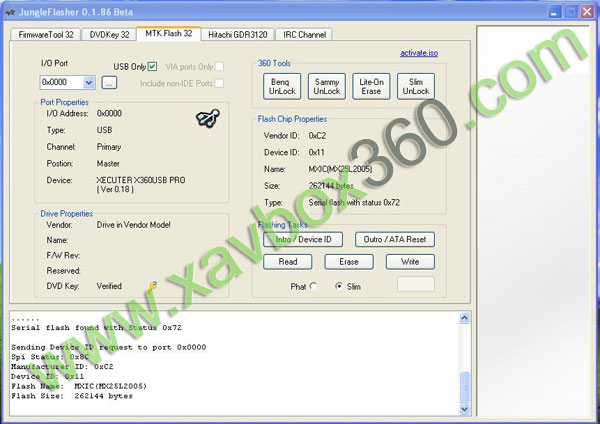Click the Slim UnLock button
600x424 pixels.
coord(416,86)
